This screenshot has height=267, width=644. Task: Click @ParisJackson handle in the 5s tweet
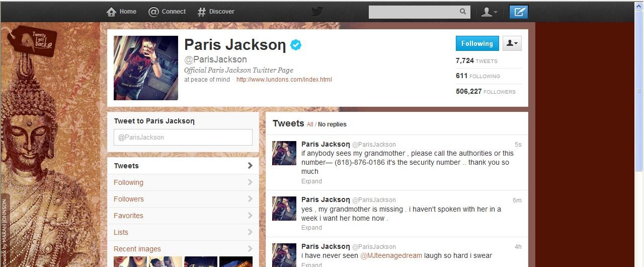pos(374,145)
